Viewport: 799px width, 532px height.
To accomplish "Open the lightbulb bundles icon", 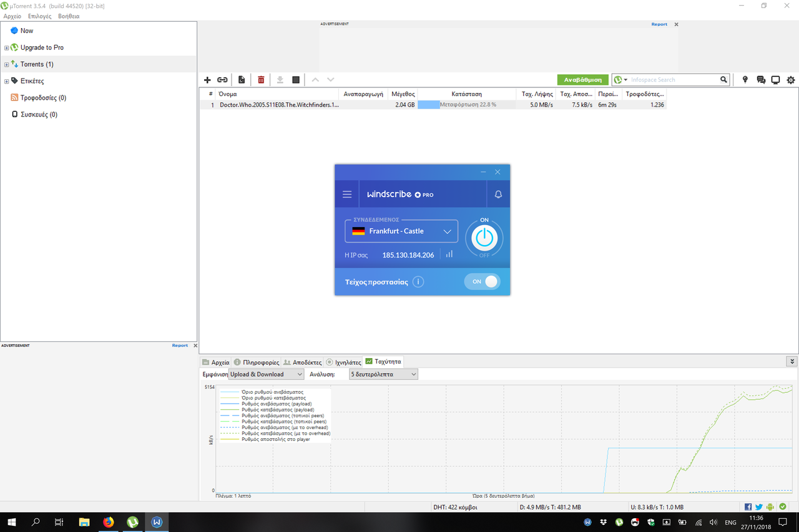I will pos(745,80).
